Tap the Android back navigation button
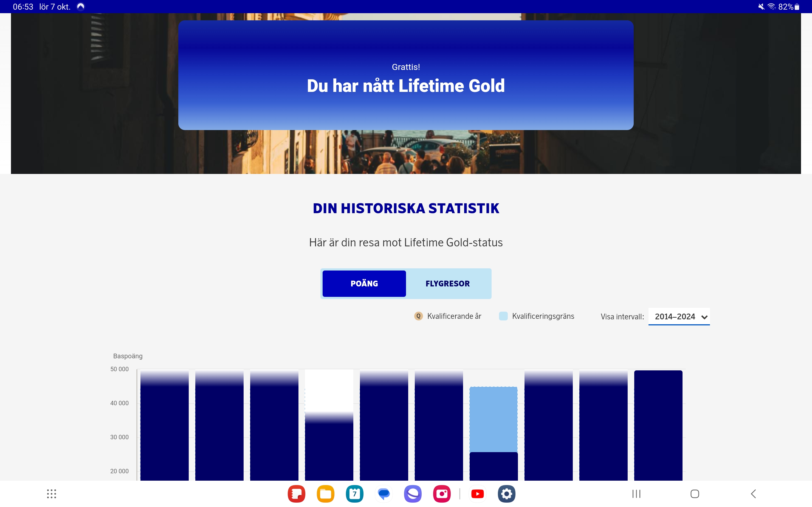Viewport: 812px width, 507px height. point(753,494)
